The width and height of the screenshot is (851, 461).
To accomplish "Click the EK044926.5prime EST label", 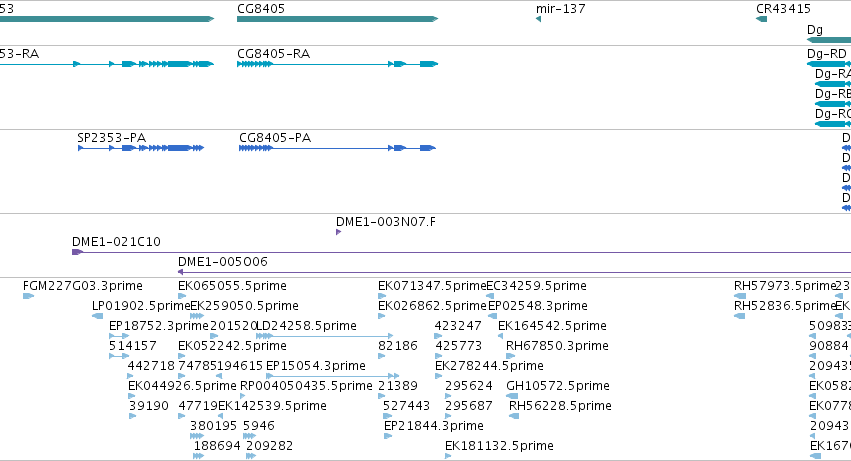I will [182, 386].
